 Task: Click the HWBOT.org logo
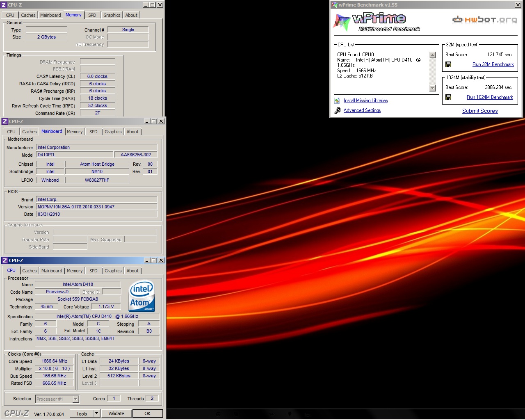tap(485, 19)
